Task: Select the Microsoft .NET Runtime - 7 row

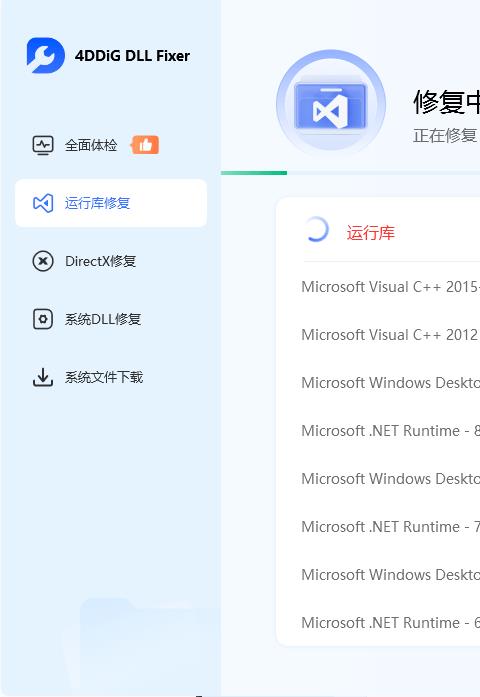Action: tap(391, 527)
